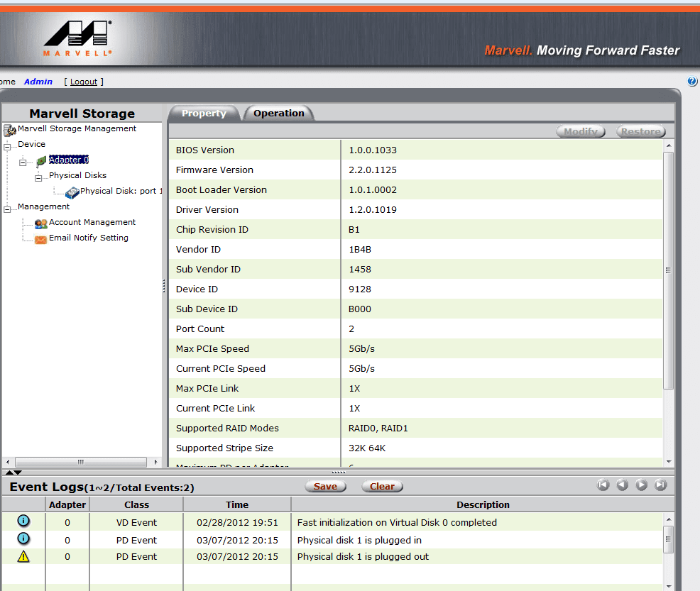Click the Physical Disk port 1 drive icon
Screen dimensions: 700x591
72,192
